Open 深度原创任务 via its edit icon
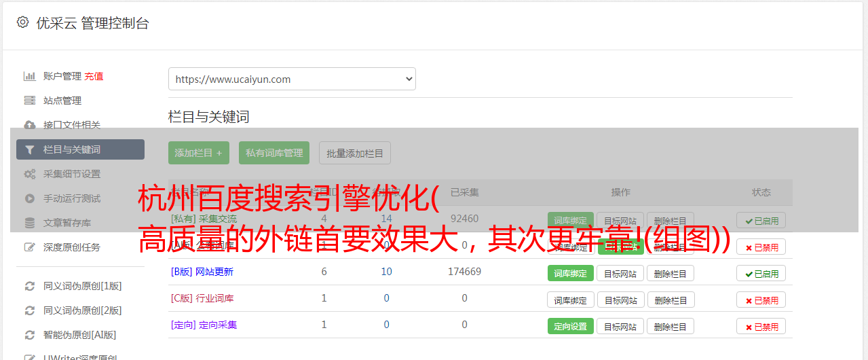The width and height of the screenshot is (868, 360). (30, 247)
